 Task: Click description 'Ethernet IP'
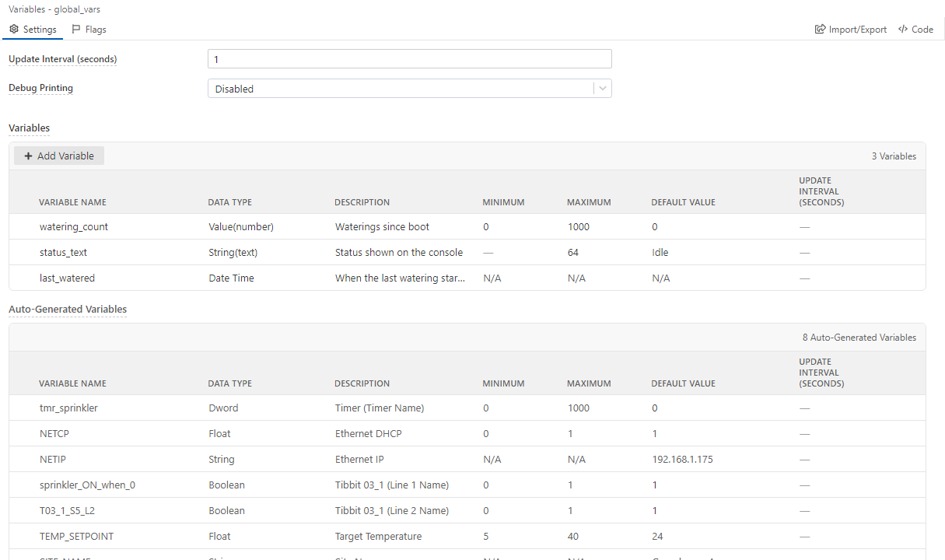coord(360,459)
